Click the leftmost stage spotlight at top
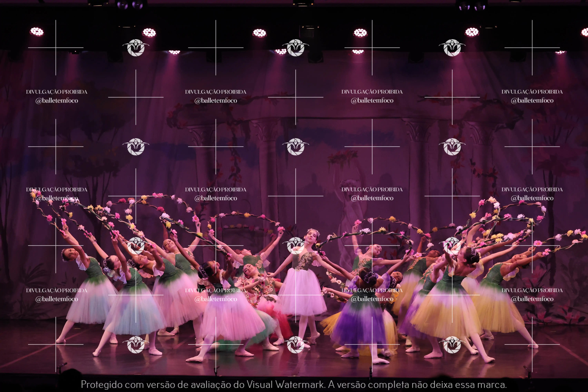 [37, 32]
